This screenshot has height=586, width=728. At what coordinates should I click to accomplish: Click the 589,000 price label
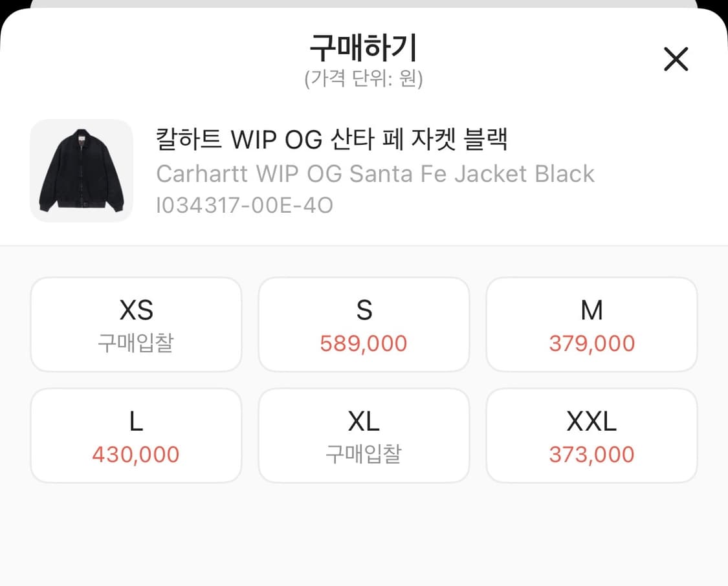point(364,345)
